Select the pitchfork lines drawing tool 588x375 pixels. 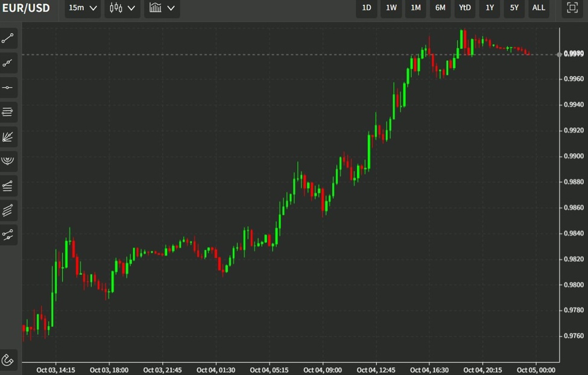(8, 186)
